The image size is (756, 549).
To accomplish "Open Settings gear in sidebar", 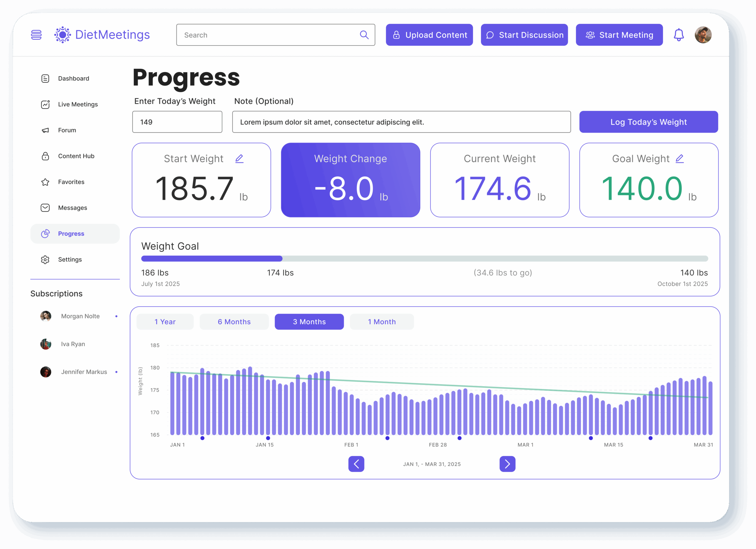I will [x=45, y=259].
